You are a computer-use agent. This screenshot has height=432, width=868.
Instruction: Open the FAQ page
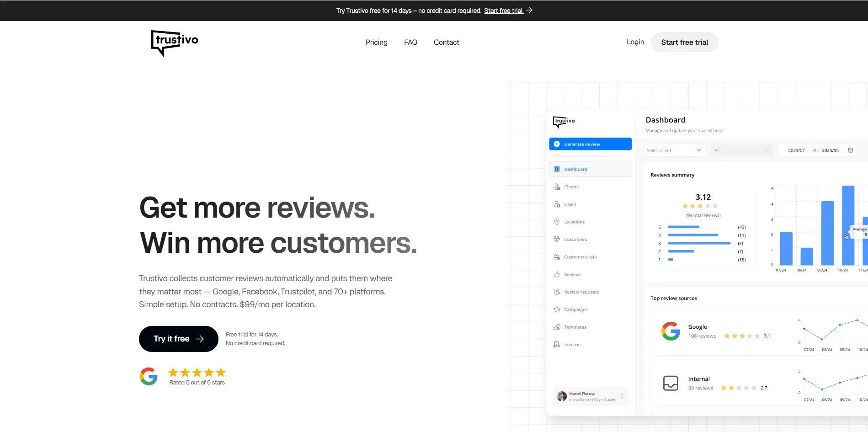(410, 43)
